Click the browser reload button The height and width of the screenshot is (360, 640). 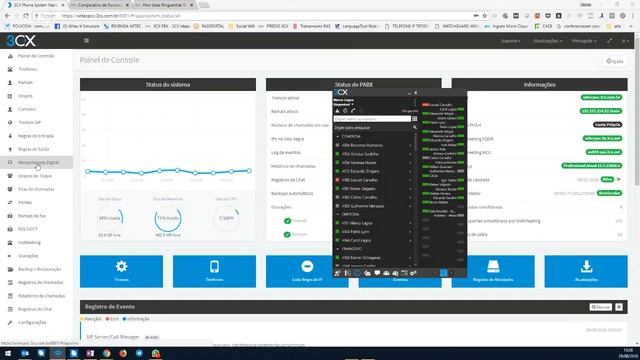click(26, 16)
